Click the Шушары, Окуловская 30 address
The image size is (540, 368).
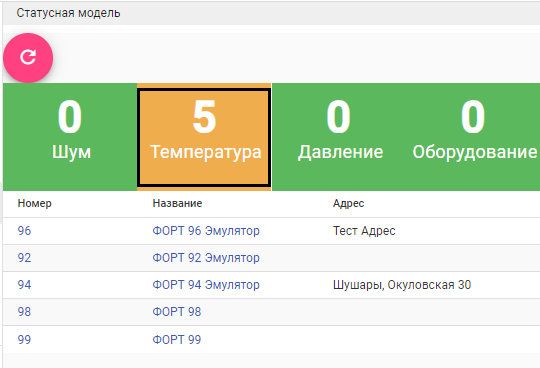pyautogui.click(x=402, y=285)
